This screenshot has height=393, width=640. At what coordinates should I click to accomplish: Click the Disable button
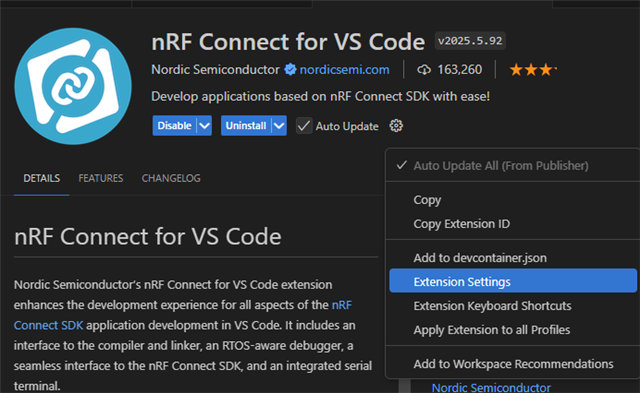[175, 126]
